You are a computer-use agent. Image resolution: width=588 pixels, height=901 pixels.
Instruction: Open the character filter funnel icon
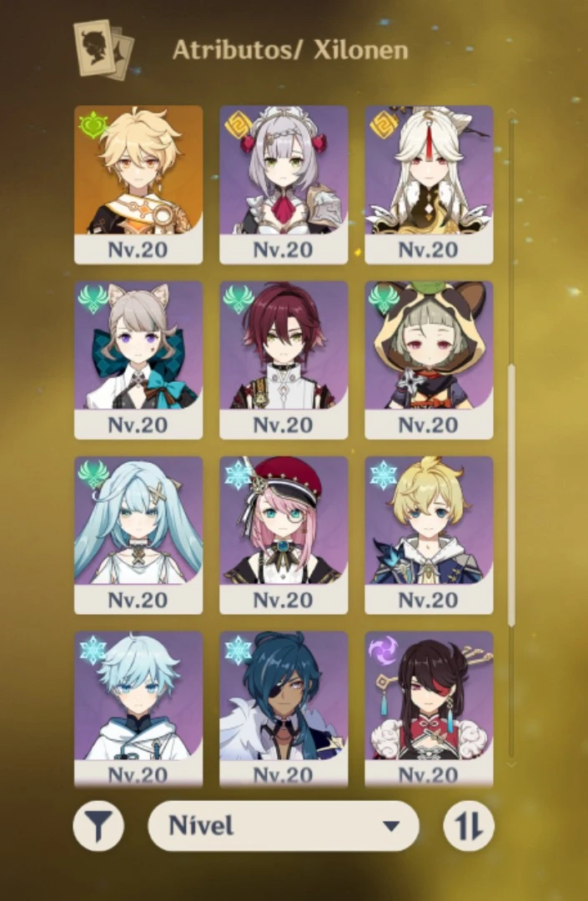click(98, 826)
